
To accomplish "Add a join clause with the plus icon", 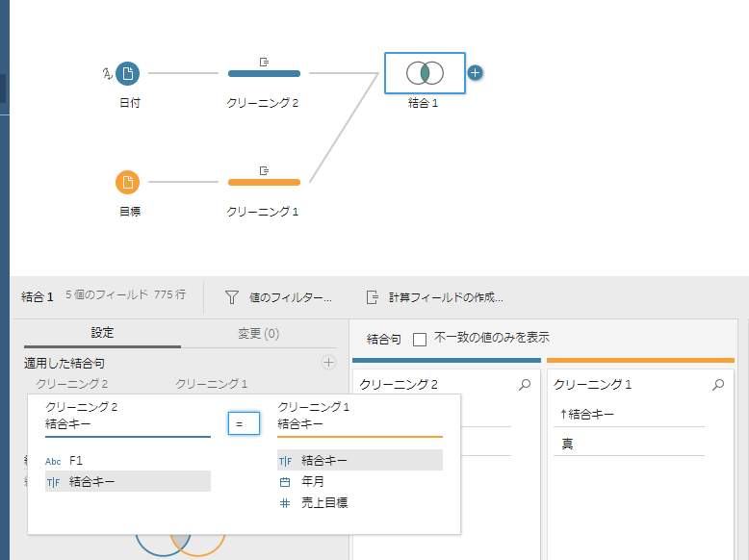I will [x=328, y=363].
